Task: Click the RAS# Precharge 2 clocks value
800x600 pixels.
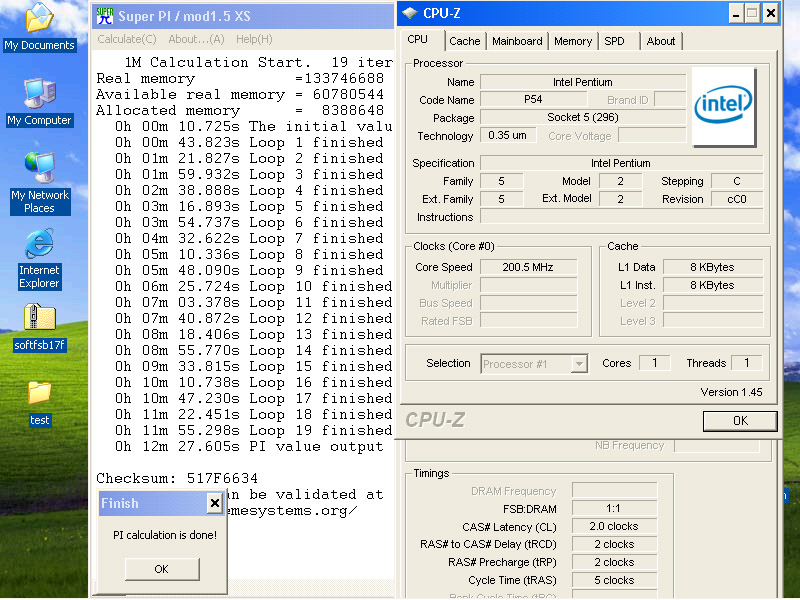Action: (x=614, y=562)
